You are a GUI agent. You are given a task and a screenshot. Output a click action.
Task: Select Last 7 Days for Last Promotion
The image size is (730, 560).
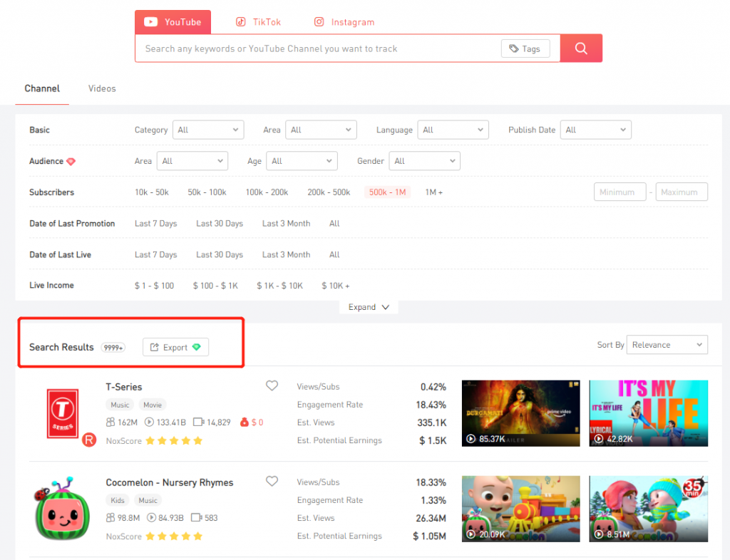(156, 223)
